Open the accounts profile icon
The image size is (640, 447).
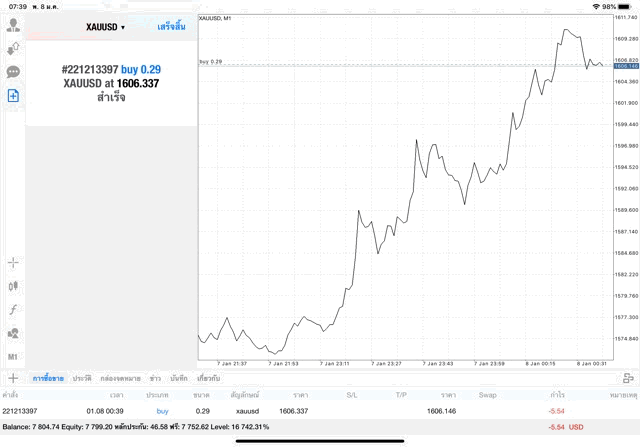pos(13,24)
